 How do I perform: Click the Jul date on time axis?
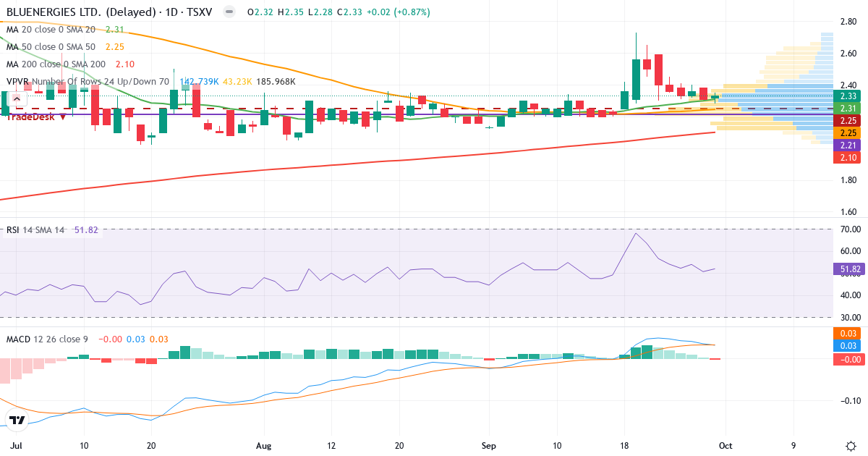[17, 444]
